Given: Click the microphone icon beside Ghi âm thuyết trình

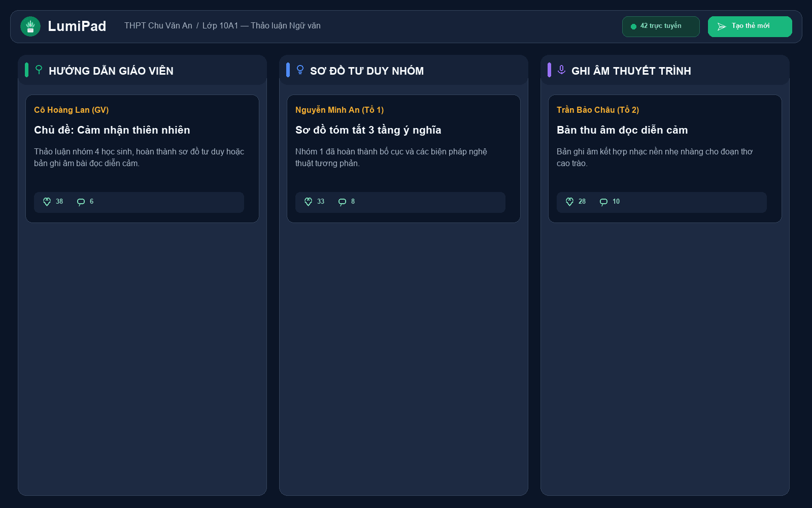Looking at the screenshot, I should [561, 70].
